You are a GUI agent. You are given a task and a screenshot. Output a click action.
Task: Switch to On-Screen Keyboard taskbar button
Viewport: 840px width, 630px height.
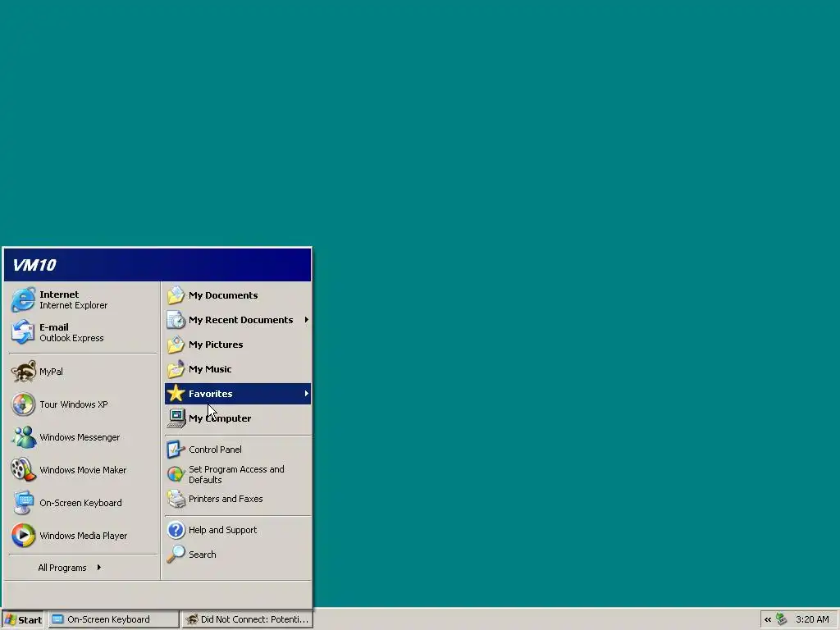[114, 619]
